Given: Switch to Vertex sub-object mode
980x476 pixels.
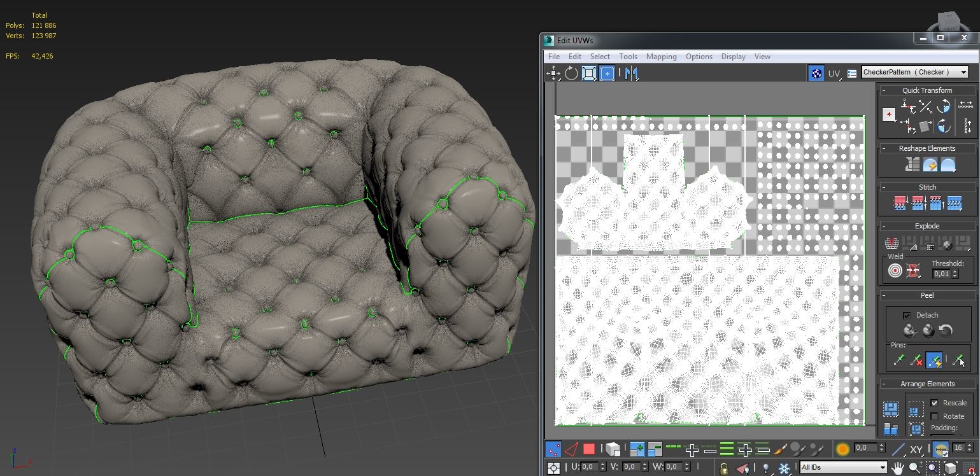Looking at the screenshot, I should [553, 449].
